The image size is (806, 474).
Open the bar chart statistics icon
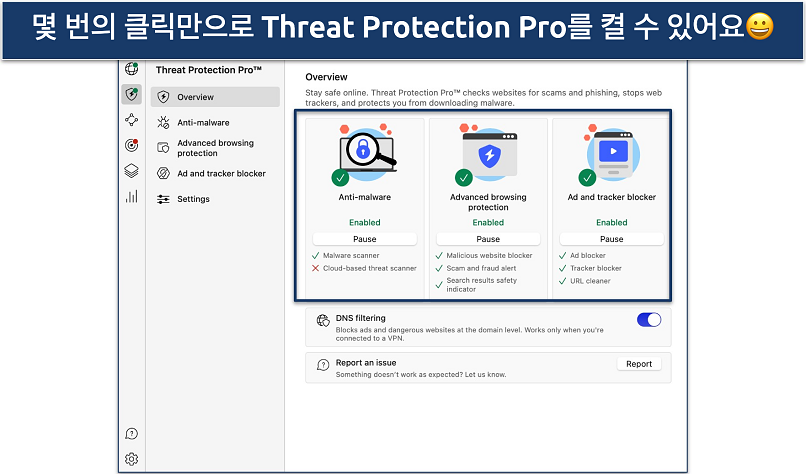131,196
